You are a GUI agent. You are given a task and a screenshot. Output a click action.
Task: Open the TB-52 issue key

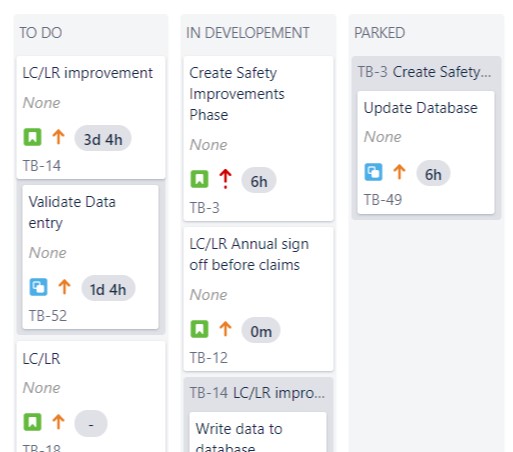coord(48,316)
